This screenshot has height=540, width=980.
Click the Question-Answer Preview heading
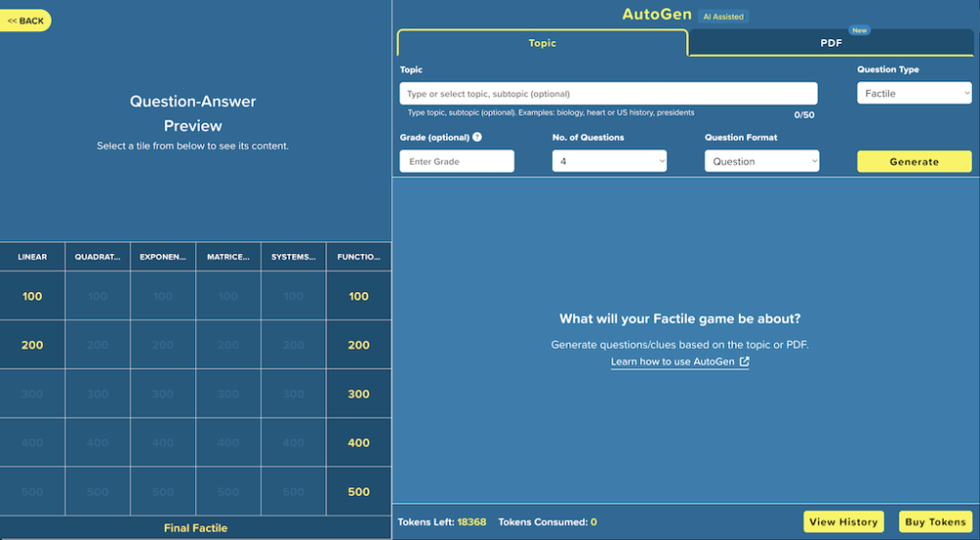pos(192,113)
